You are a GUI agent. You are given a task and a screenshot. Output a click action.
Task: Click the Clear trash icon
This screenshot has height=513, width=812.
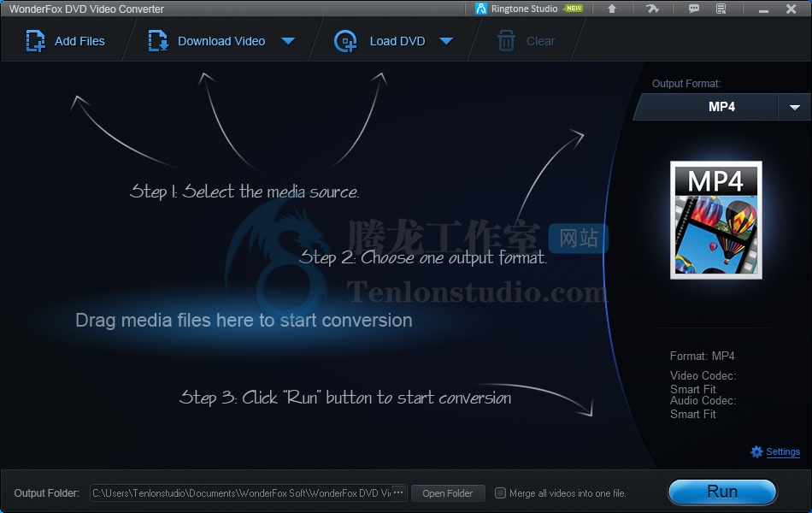[x=506, y=41]
